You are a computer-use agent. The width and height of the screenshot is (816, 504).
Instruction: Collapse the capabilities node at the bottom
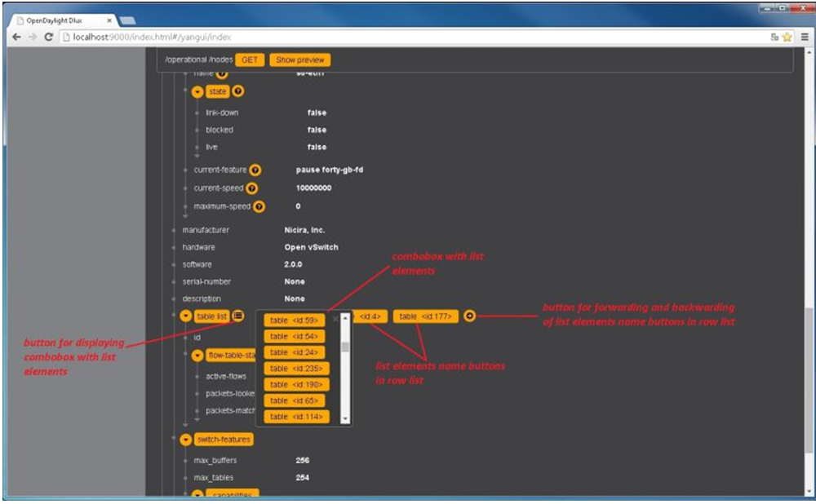click(x=197, y=494)
